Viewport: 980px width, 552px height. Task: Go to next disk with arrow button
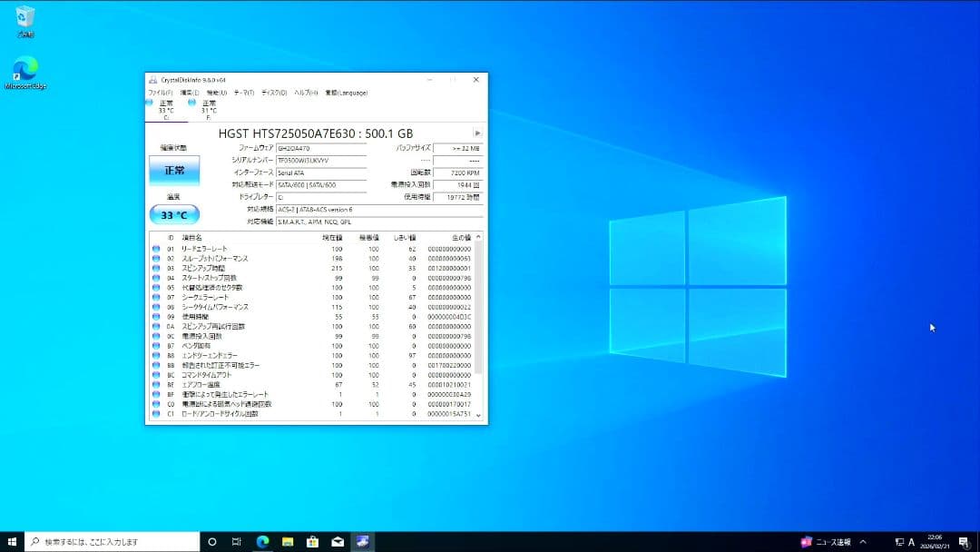tap(477, 133)
